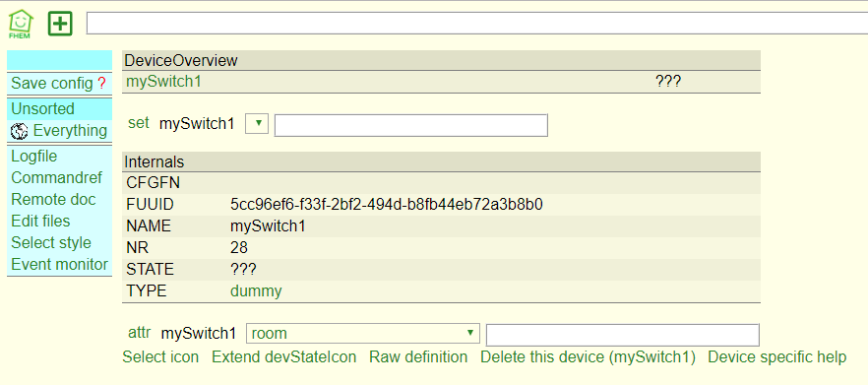868x385 pixels.
Task: Open the set command dropdown for mySwitch1
Action: (256, 123)
